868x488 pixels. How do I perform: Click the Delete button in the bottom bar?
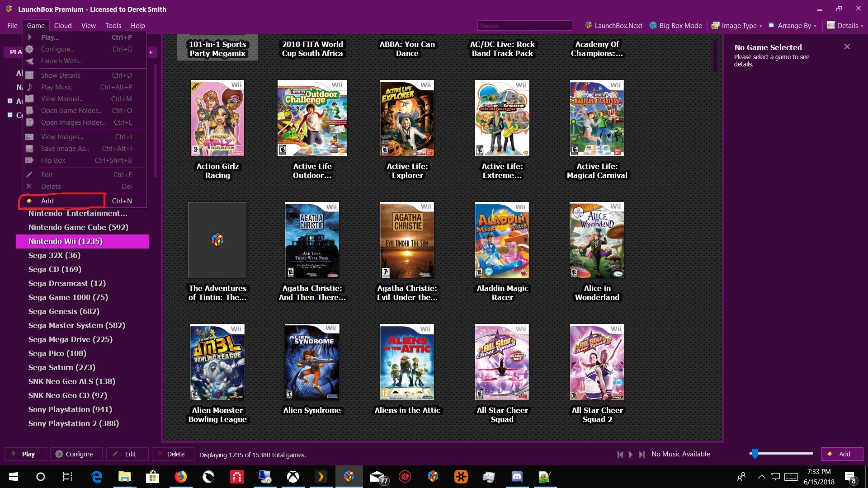(173, 454)
